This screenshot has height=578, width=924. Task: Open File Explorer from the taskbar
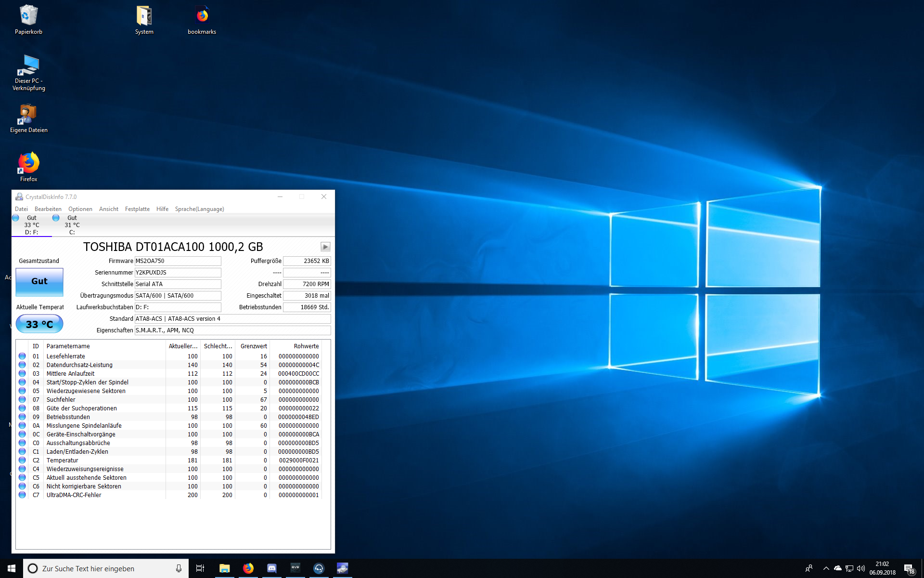(224, 568)
